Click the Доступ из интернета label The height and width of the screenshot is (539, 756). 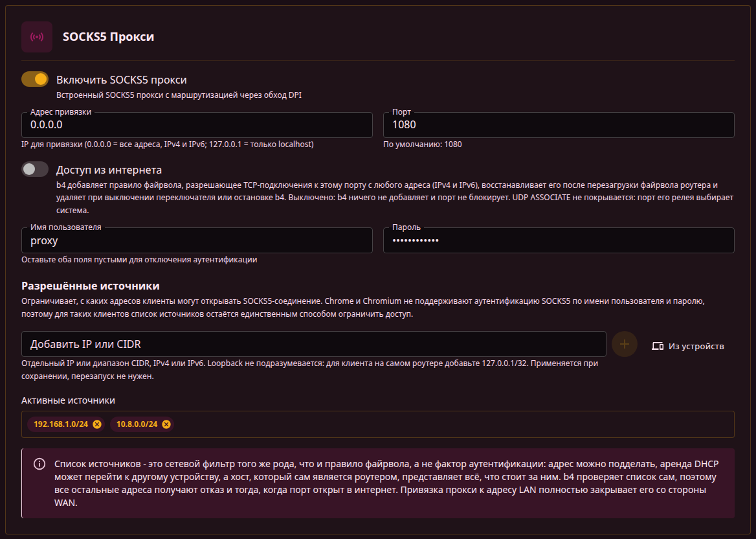pyautogui.click(x=109, y=170)
